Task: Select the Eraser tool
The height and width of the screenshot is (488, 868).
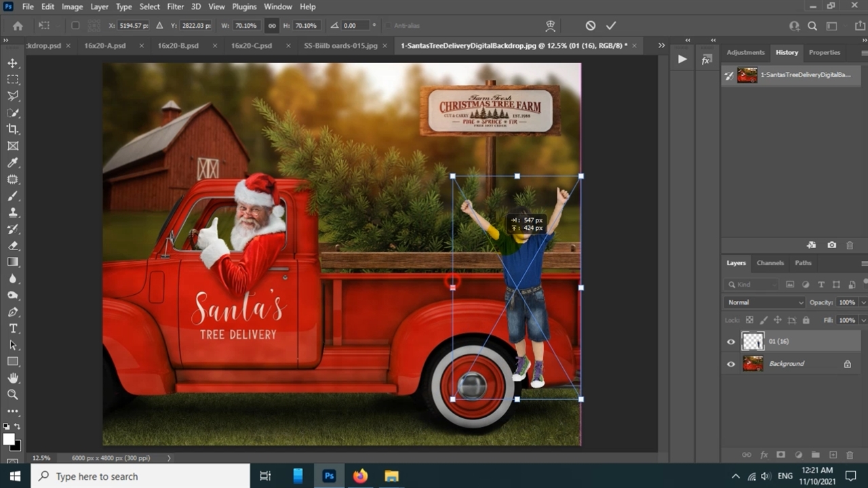Action: (13, 245)
